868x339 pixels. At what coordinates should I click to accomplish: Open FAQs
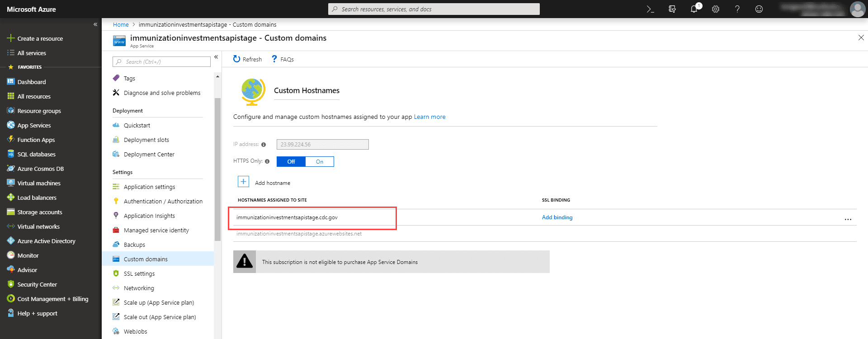click(283, 59)
